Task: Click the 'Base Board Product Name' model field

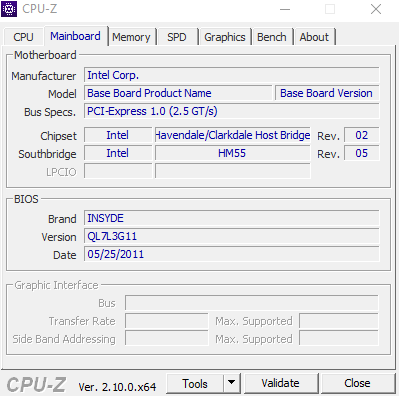Action: coord(178,93)
